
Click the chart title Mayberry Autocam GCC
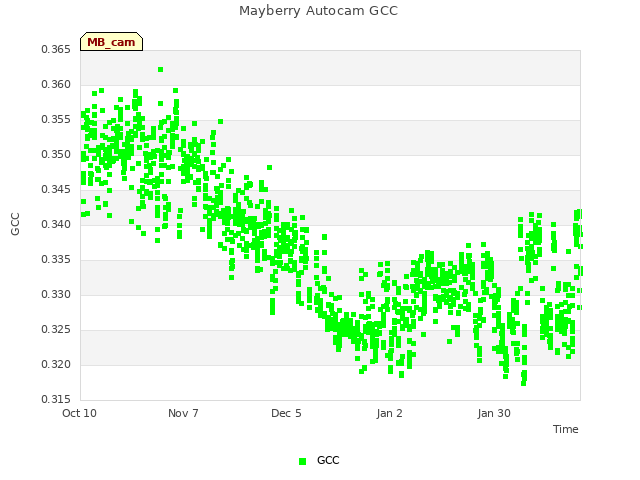tap(318, 11)
